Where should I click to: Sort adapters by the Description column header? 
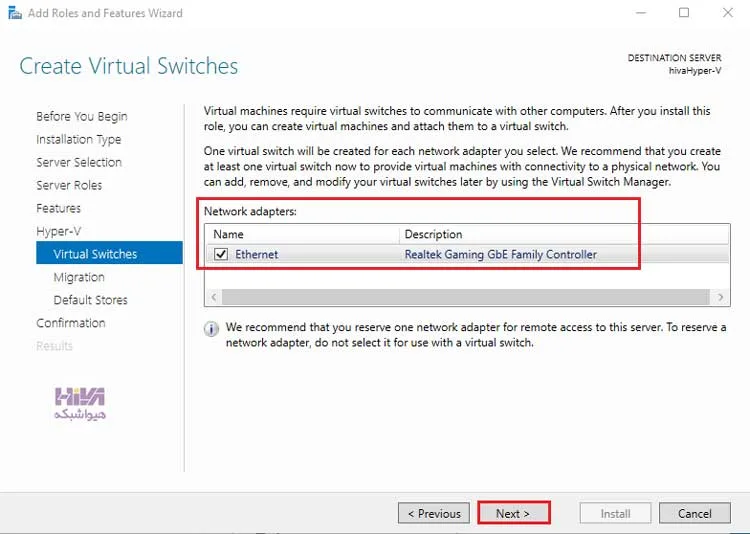564,234
